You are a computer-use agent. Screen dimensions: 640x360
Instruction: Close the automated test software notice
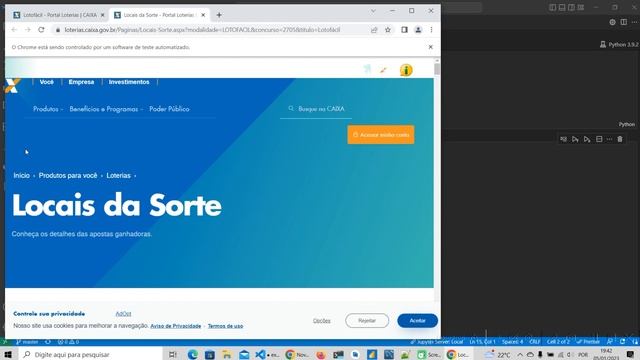431,47
